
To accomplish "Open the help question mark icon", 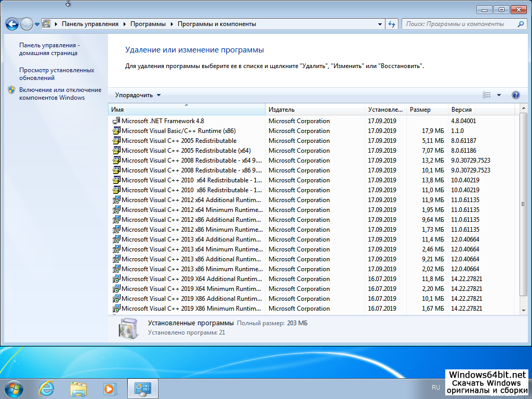I will (x=515, y=95).
